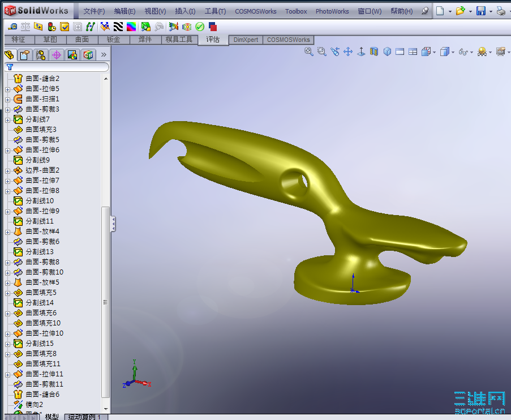511x420 pixels.
Task: Switch to 模具工具 command tab
Action: click(179, 40)
